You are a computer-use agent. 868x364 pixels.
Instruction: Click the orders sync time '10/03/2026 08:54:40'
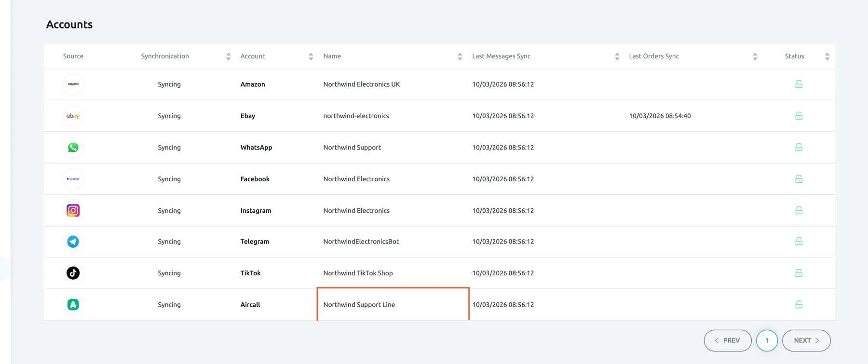(660, 116)
